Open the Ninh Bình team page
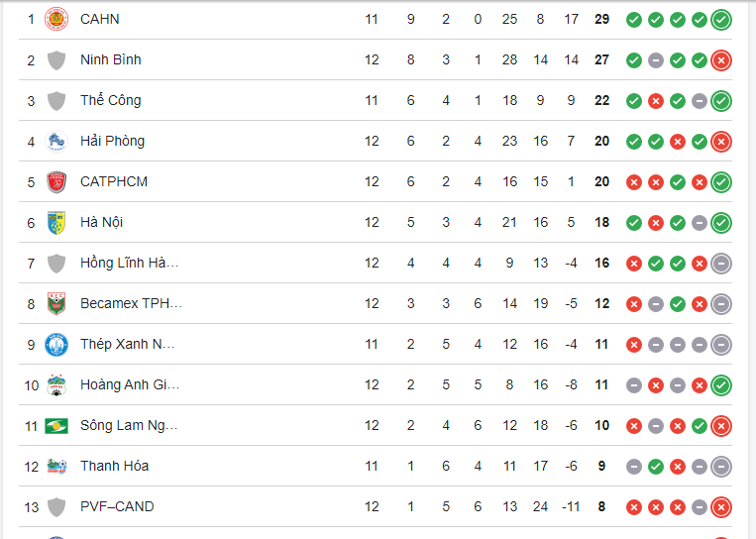 [x=110, y=59]
